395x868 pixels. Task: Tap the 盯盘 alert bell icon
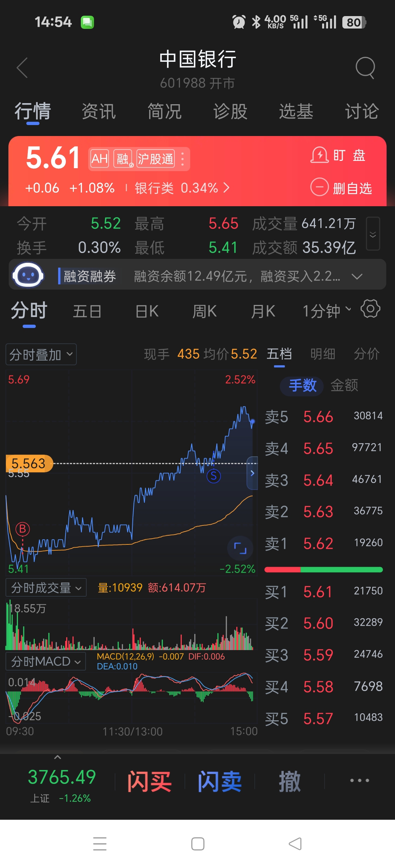tap(319, 155)
